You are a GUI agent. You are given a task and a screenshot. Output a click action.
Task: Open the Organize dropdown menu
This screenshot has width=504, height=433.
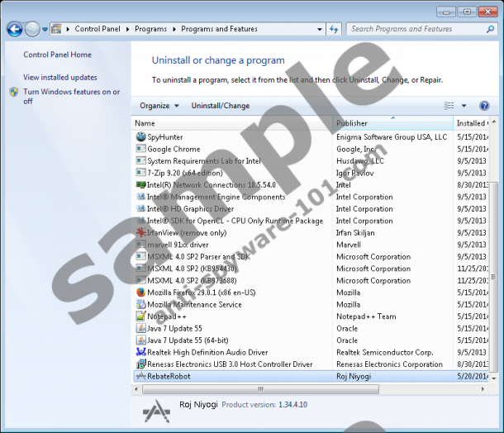[159, 106]
